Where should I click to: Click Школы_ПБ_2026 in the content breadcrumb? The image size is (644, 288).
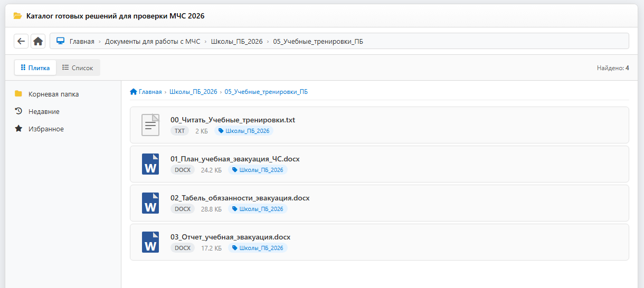click(x=193, y=92)
